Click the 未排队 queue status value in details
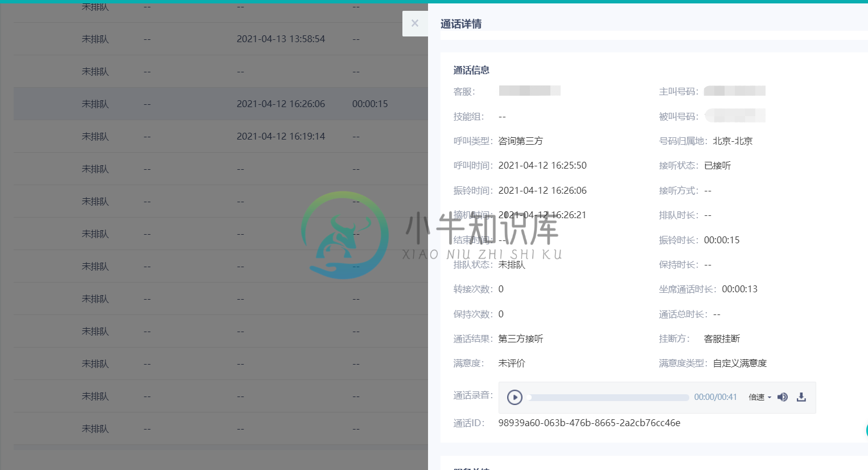This screenshot has height=470, width=868. point(512,264)
